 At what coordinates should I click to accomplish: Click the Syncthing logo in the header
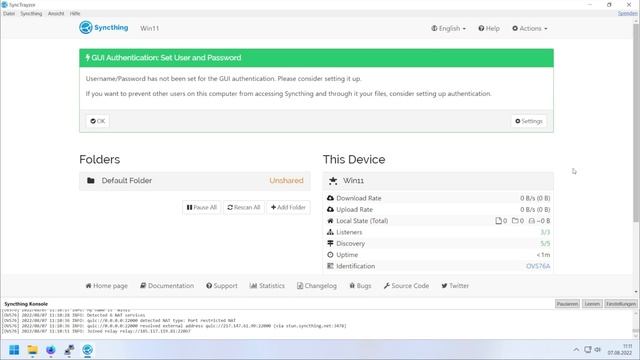pos(104,28)
